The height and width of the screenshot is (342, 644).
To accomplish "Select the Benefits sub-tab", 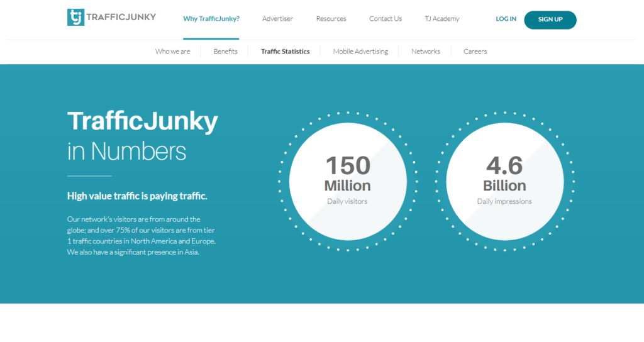I will coord(226,52).
